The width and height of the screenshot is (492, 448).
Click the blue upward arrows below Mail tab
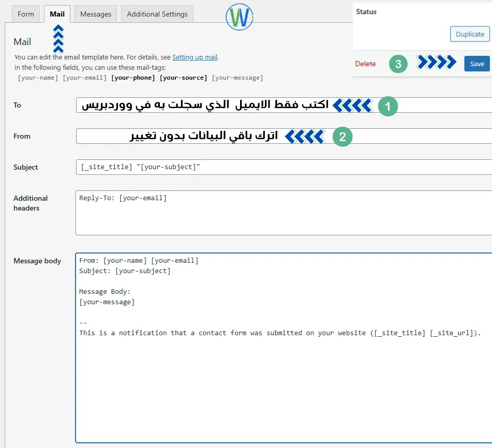click(x=59, y=38)
